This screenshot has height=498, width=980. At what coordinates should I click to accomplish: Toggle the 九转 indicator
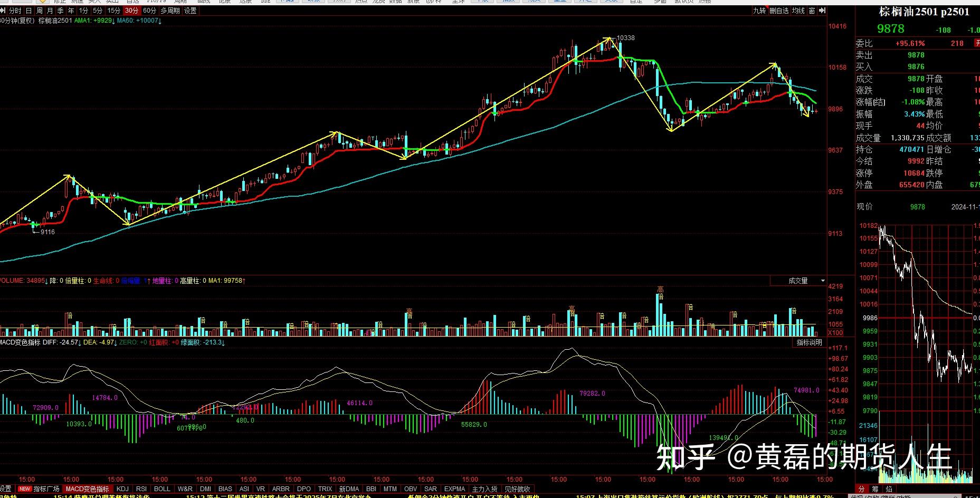(x=760, y=10)
